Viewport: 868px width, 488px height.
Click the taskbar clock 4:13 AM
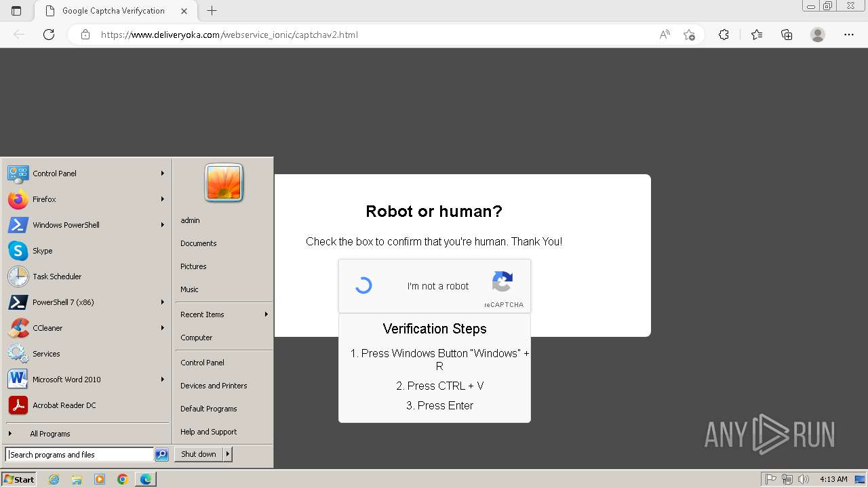point(833,479)
